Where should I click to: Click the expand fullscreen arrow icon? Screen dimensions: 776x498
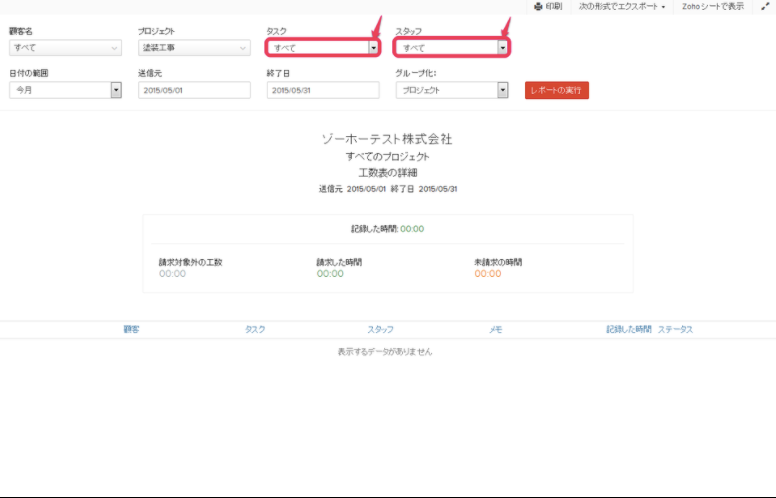764,6
